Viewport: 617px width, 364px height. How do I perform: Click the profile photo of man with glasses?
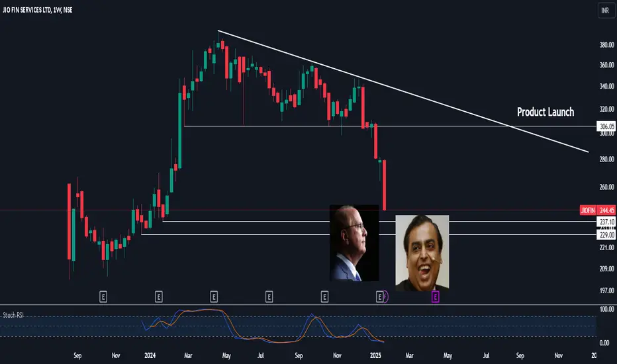tap(354, 243)
